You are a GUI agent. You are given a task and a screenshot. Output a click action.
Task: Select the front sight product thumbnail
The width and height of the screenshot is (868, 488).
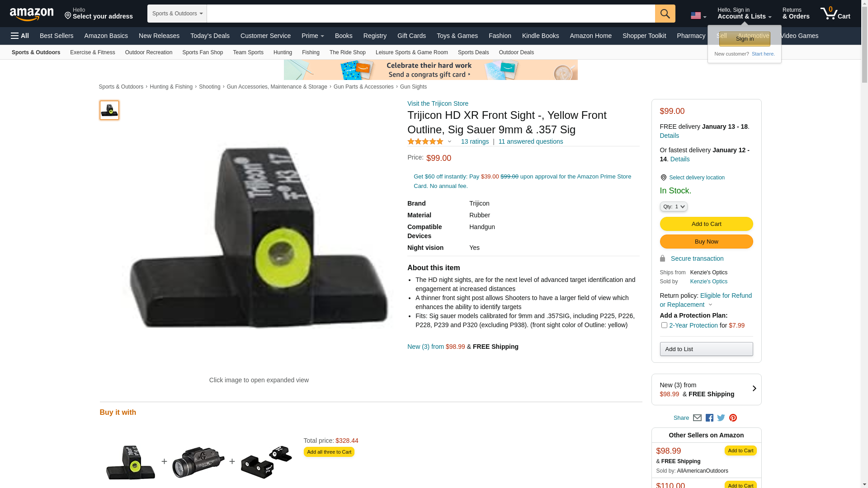109,110
